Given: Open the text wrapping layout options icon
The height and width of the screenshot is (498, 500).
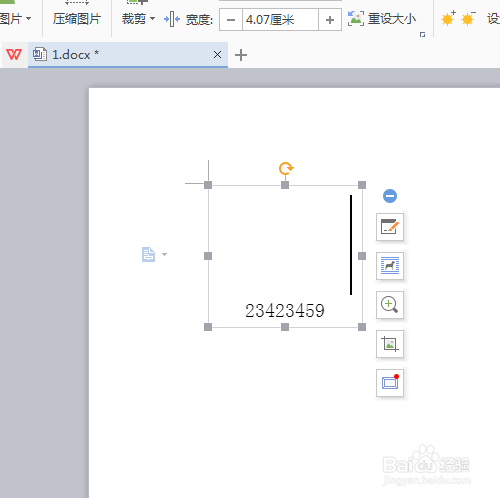Looking at the screenshot, I should [390, 266].
